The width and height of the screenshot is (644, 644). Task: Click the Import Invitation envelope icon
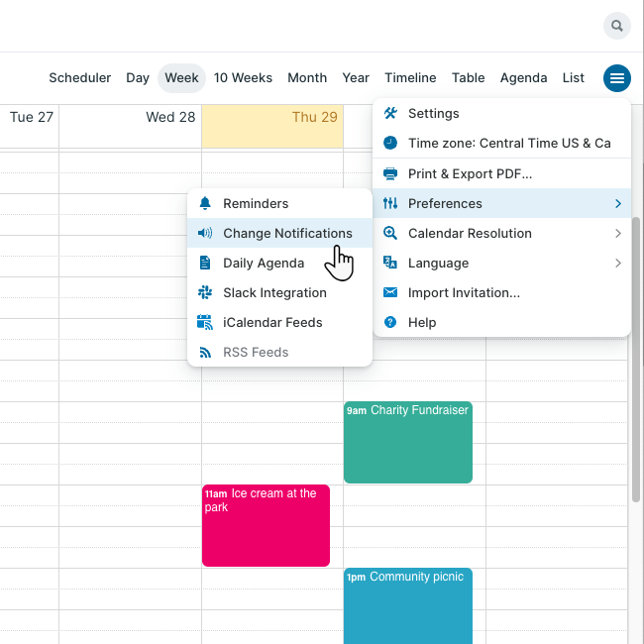(x=390, y=292)
